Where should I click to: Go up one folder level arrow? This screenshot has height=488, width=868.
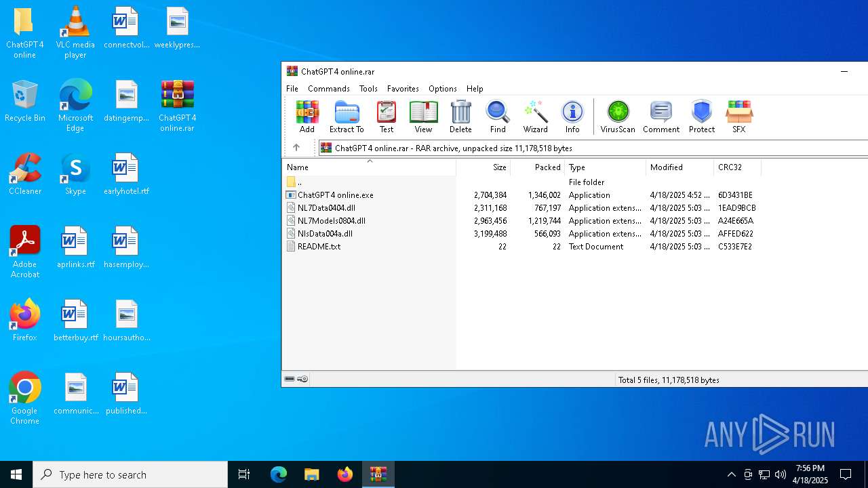[x=296, y=148]
